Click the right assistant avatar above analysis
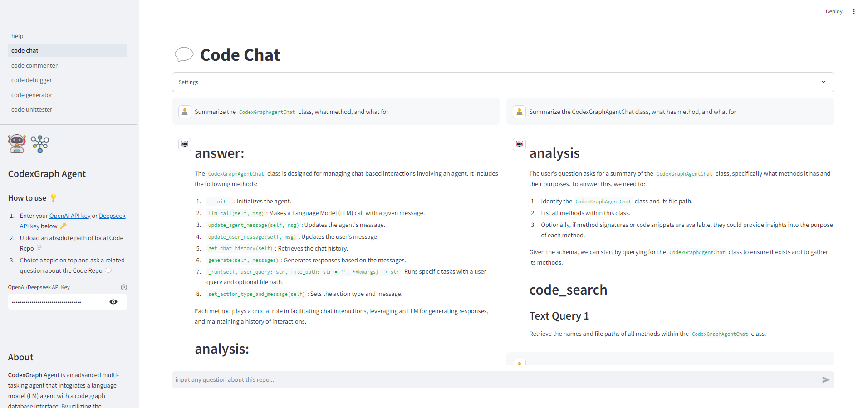Screen dimensions: 868x408 [519, 144]
